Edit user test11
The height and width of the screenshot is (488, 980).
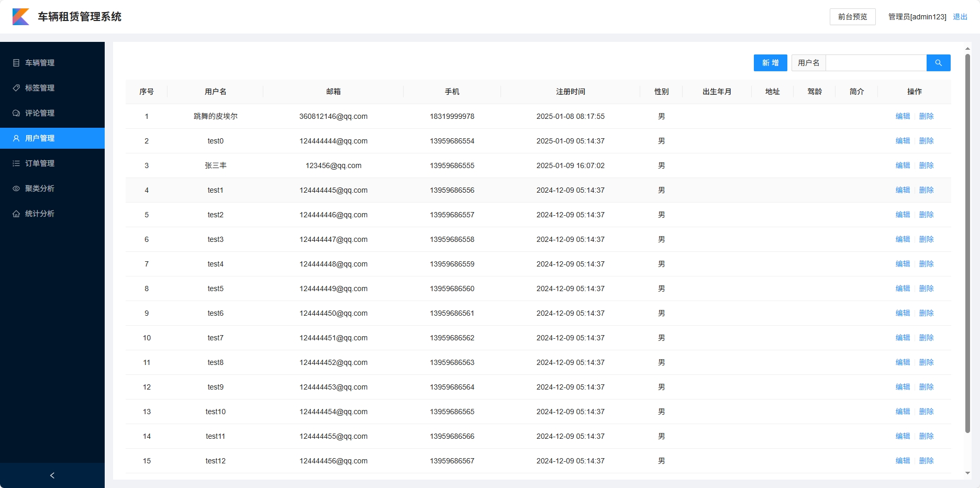point(903,436)
